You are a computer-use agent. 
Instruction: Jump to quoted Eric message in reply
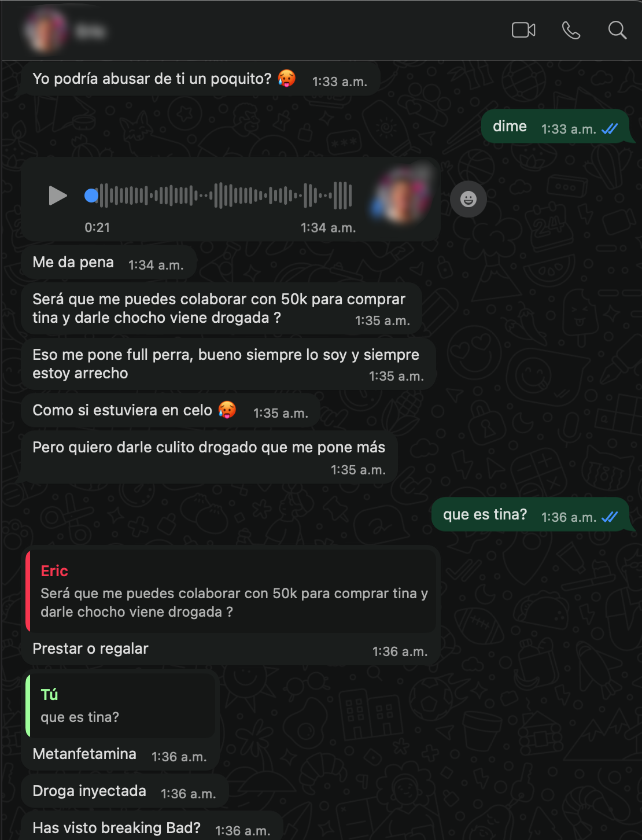pos(231,590)
